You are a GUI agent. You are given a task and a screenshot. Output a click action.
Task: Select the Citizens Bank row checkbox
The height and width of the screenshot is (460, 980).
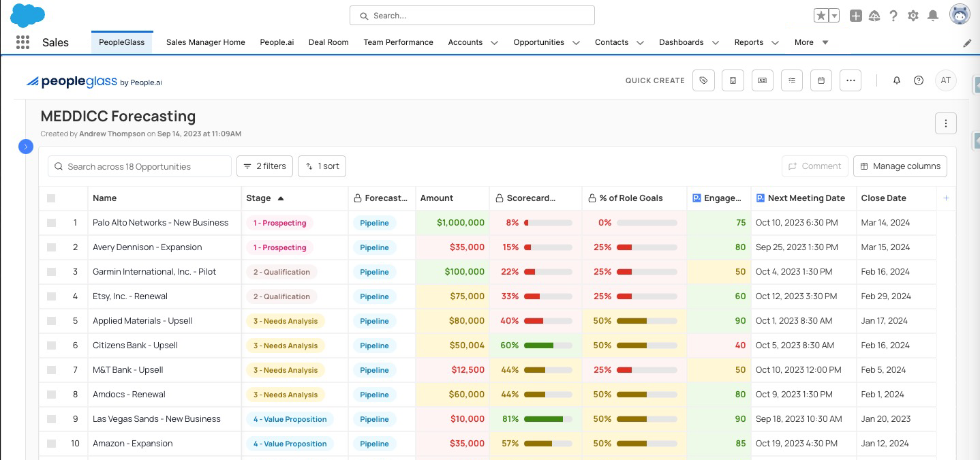pyautogui.click(x=51, y=346)
